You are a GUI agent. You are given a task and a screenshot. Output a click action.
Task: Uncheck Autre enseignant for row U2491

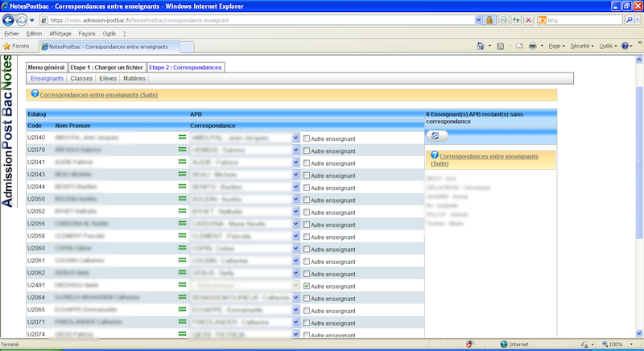307,286
